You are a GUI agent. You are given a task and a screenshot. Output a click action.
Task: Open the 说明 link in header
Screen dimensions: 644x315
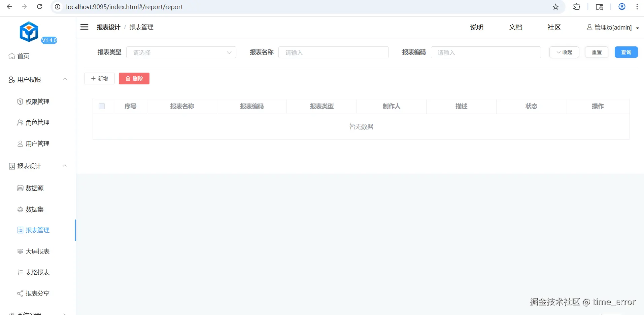[477, 28]
